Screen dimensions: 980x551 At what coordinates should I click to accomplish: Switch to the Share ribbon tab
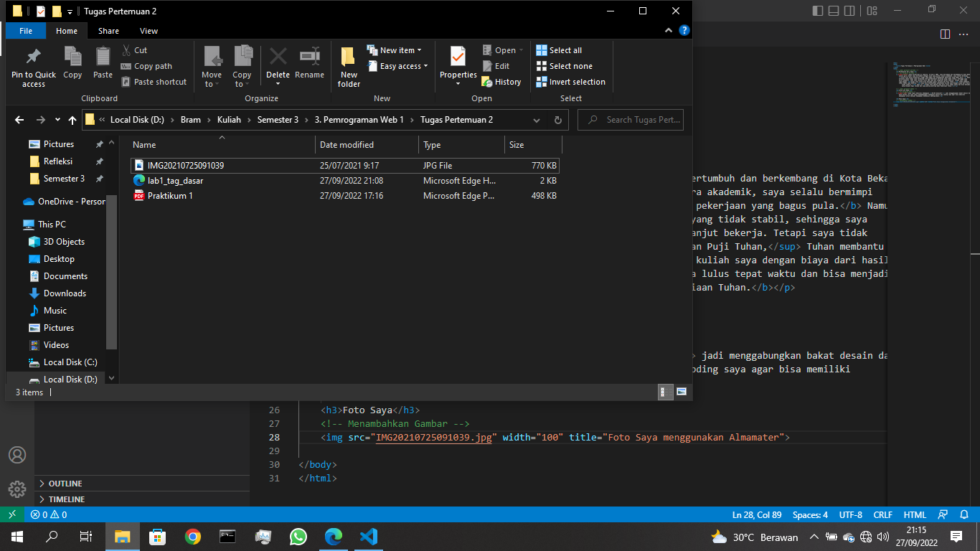point(108,31)
